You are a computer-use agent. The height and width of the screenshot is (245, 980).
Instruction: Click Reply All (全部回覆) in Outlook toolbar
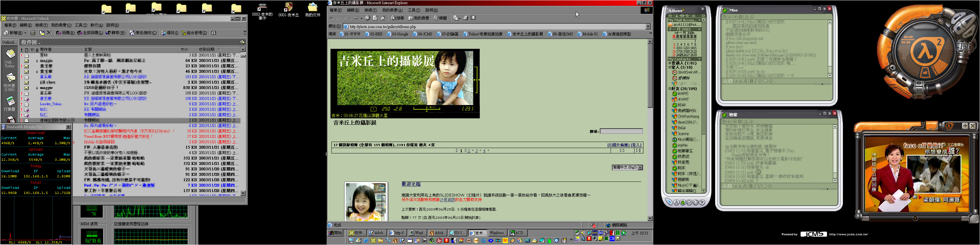90,33
